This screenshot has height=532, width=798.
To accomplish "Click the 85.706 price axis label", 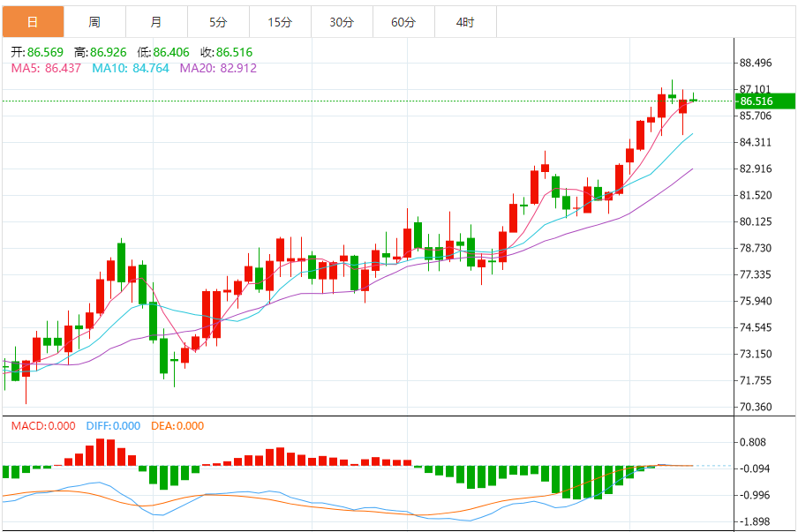I will pos(756,116).
